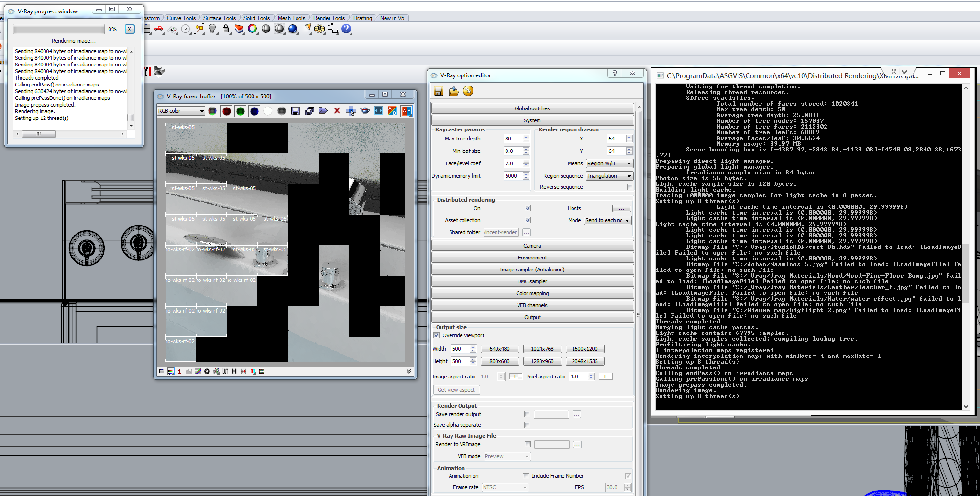
Task: Click the save options floppy icon in option editor
Action: click(x=439, y=91)
